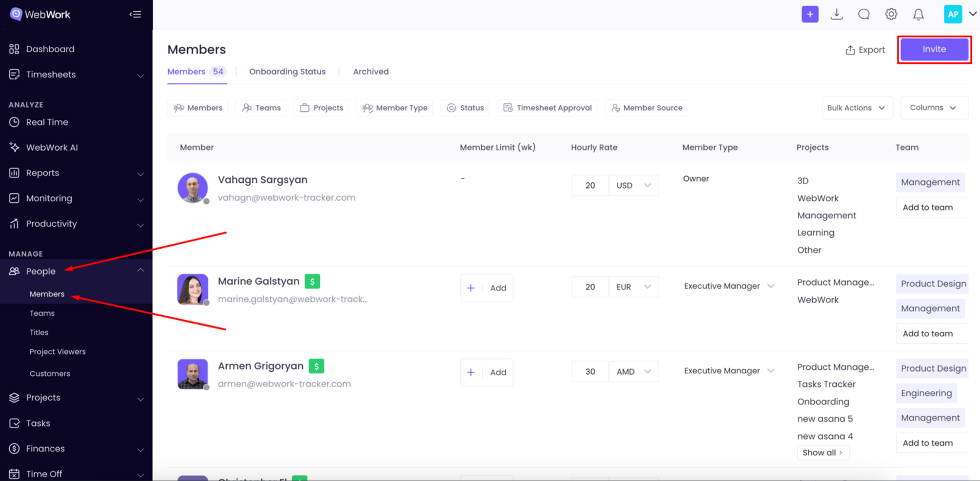The width and height of the screenshot is (980, 481).
Task: Click the download icon in top bar
Action: pos(837,15)
